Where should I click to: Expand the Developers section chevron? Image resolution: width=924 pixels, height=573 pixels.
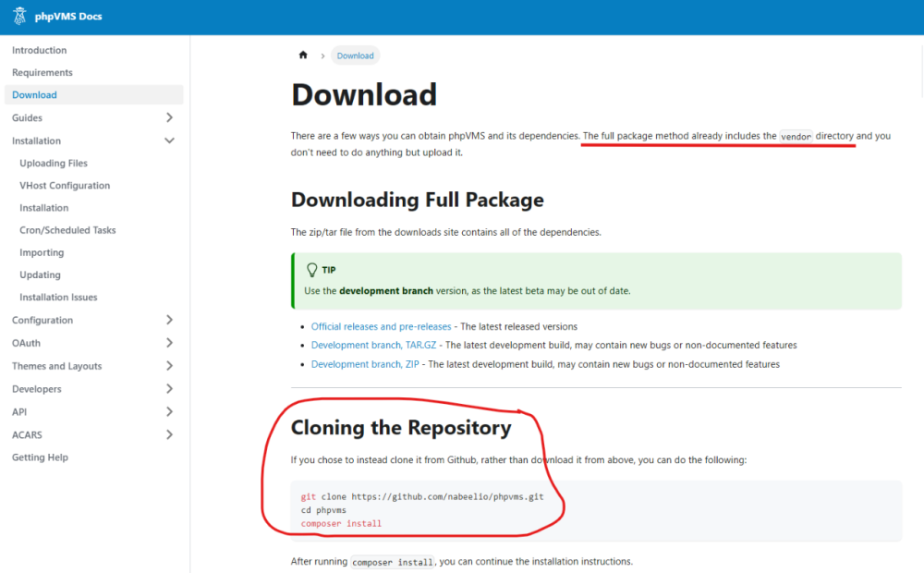169,389
